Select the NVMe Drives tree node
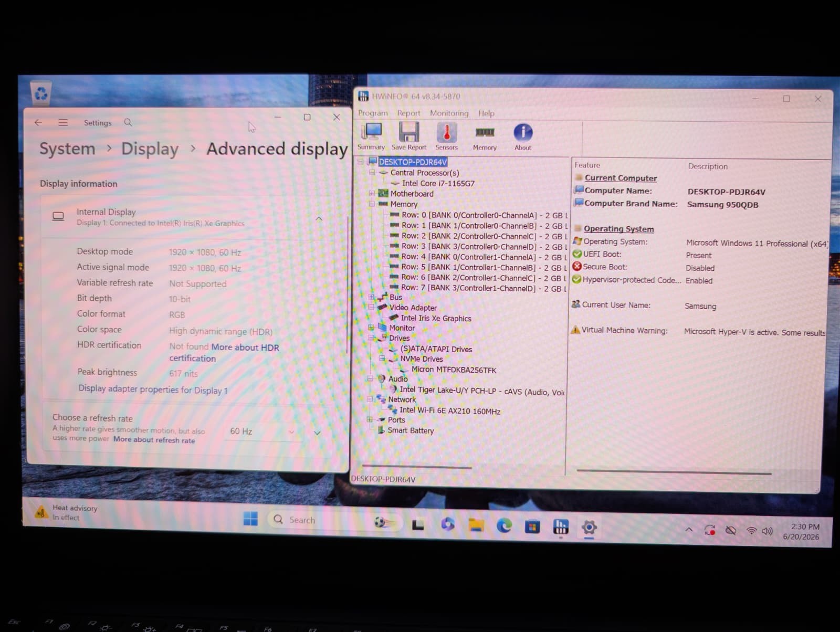The width and height of the screenshot is (840, 632). (422, 359)
